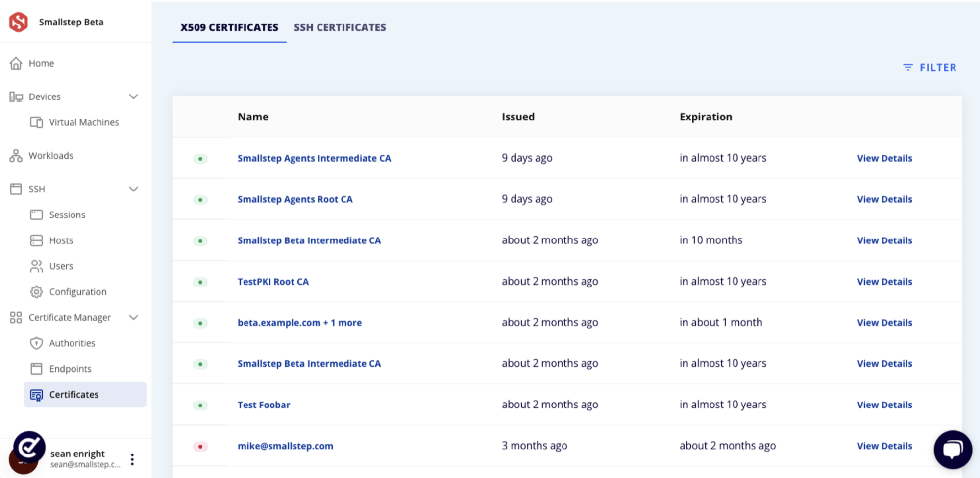
Task: Click the filter lines icon
Action: pos(908,67)
